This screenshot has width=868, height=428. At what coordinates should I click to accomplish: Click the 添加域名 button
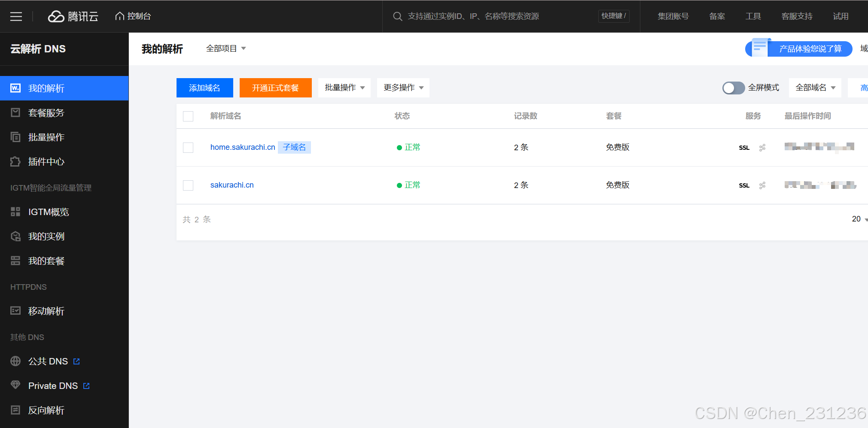click(x=205, y=88)
